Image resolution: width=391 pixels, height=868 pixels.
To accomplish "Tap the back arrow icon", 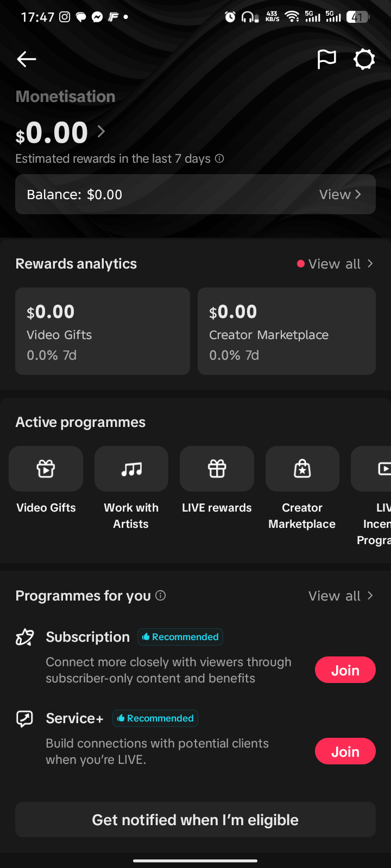I will pyautogui.click(x=27, y=59).
